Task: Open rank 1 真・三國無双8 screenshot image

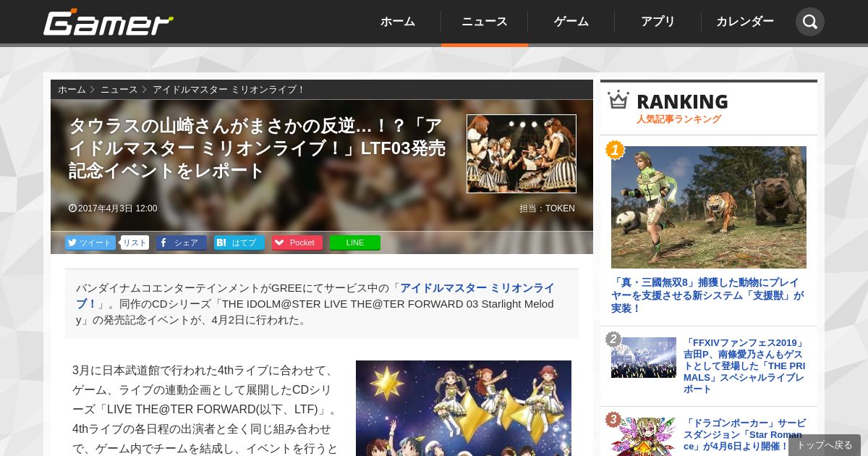Action: click(x=709, y=207)
